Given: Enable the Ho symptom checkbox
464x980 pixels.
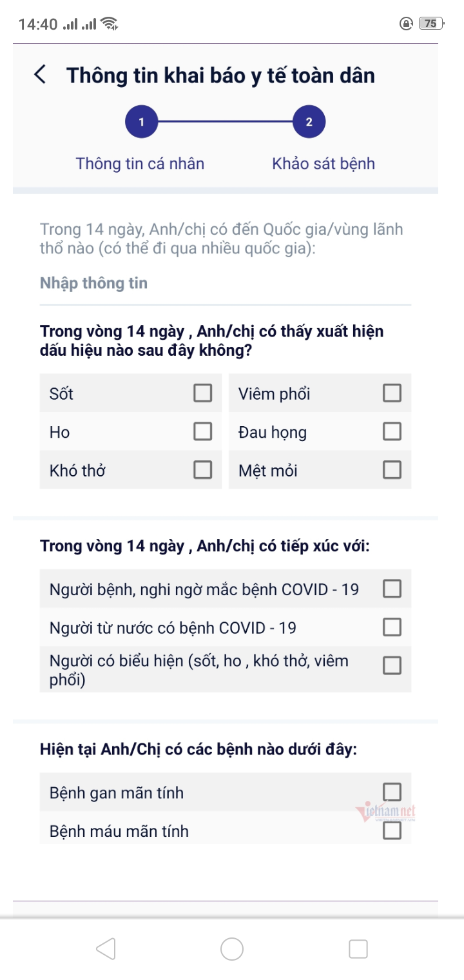Looking at the screenshot, I should [203, 431].
